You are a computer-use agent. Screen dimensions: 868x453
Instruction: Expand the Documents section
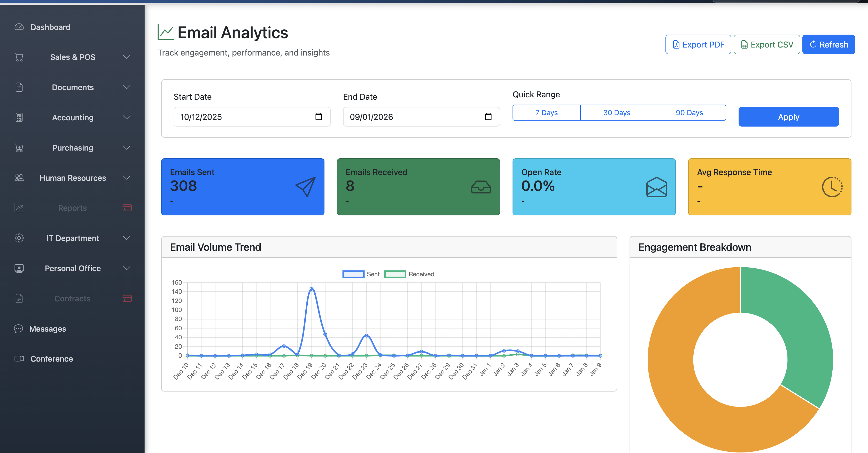[x=73, y=87]
